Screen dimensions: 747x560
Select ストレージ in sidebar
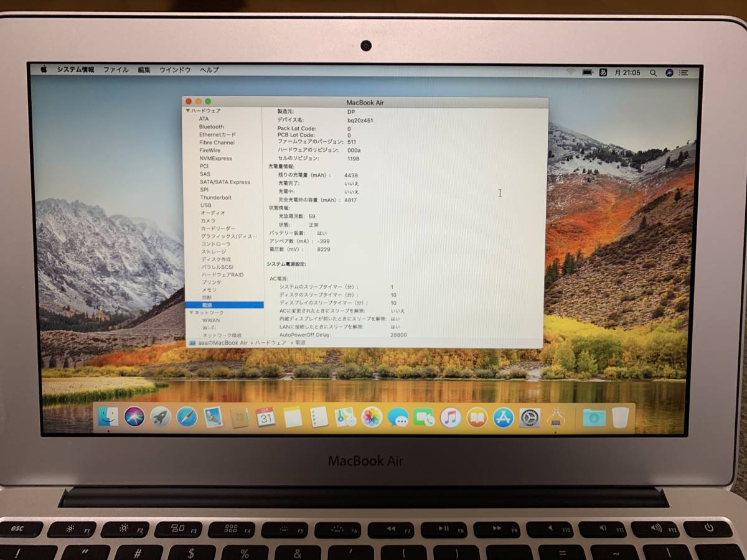tap(214, 251)
